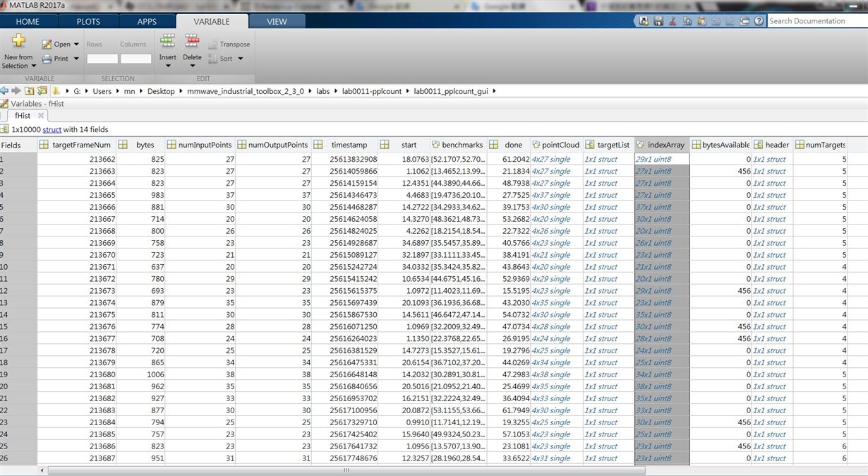Switch to the APPS ribbon tab
Viewport: 868px width, 476px height.
pyautogui.click(x=147, y=21)
